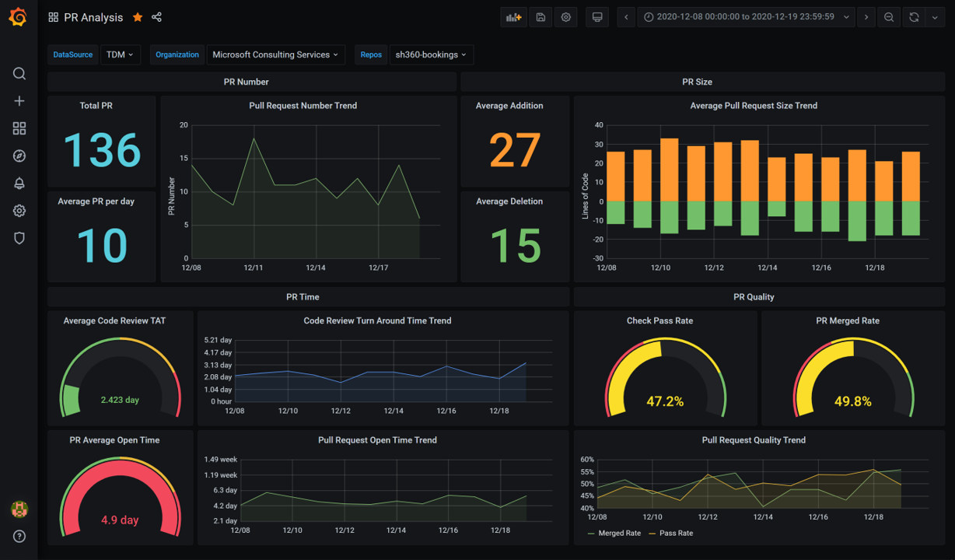Open the search icon in sidebar
The height and width of the screenshot is (560, 955).
[19, 73]
